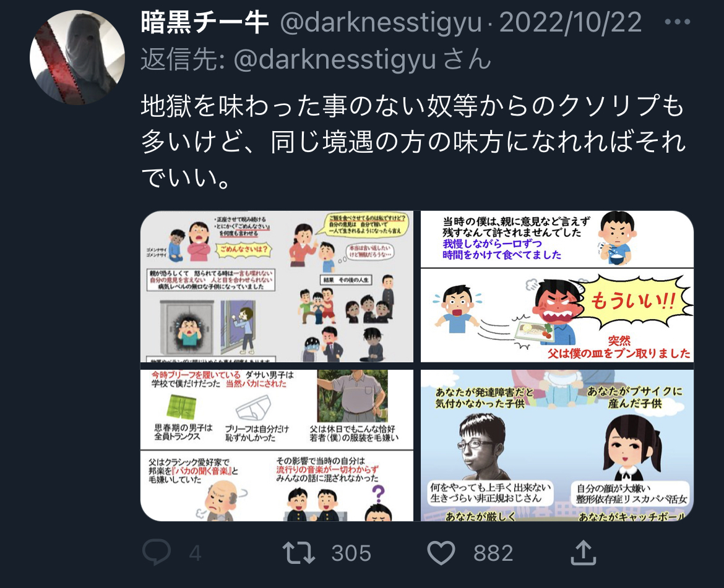Screen dimensions: 724x588
Task: View the 305 retweets count
Action: [x=351, y=553]
